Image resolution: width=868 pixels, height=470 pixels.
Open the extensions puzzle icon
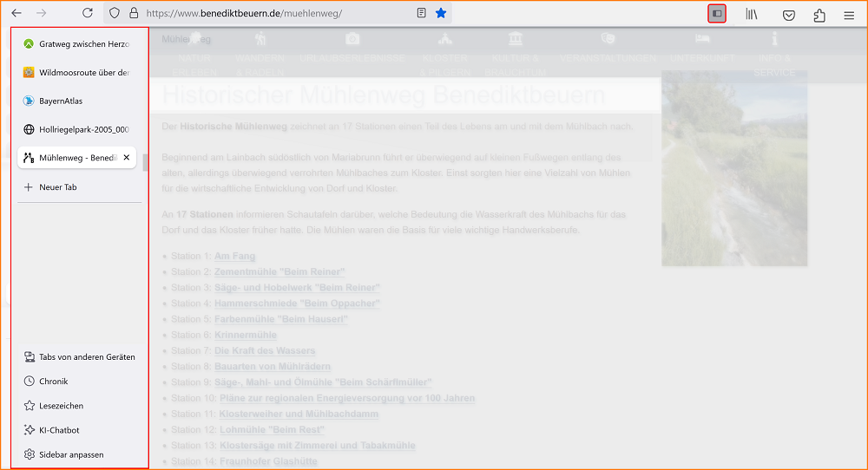click(819, 15)
